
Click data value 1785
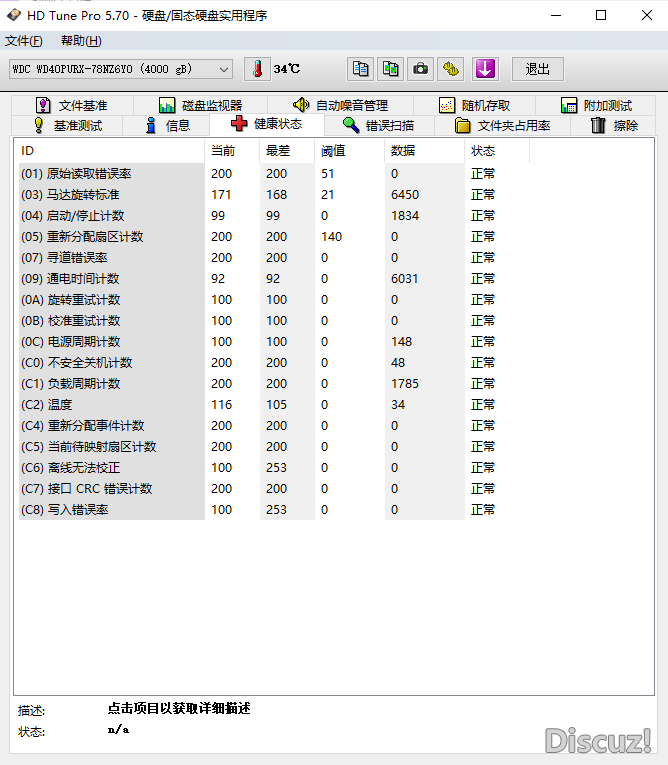tap(405, 383)
